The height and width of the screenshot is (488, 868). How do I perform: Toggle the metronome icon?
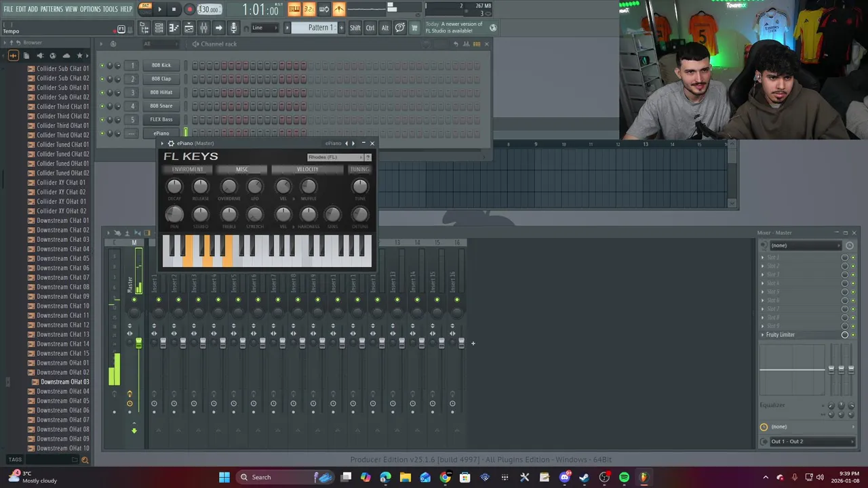point(339,9)
